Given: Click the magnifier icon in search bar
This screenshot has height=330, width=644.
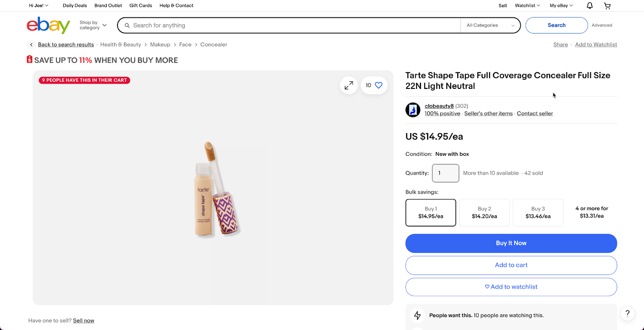Looking at the screenshot, I should click(x=127, y=25).
